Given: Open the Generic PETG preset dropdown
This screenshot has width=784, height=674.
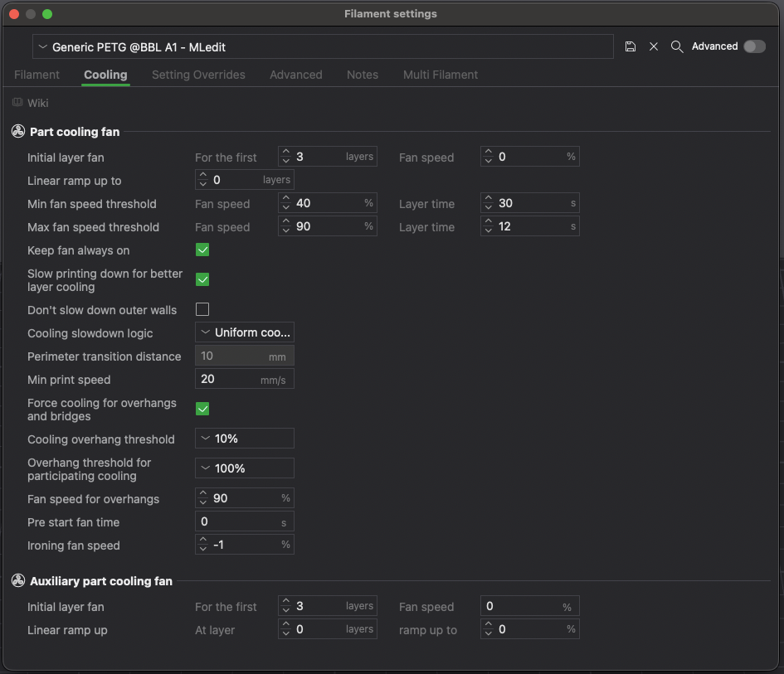Looking at the screenshot, I should [323, 47].
